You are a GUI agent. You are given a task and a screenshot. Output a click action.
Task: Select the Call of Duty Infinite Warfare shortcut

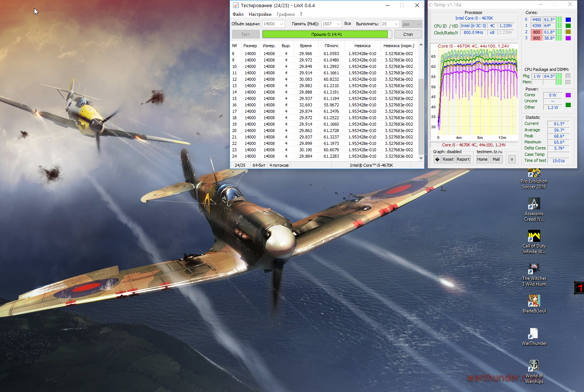tap(534, 242)
